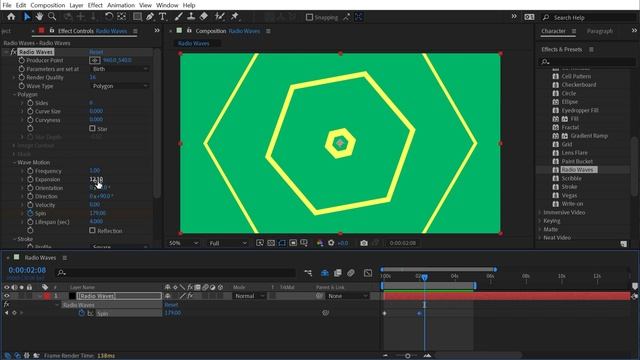The height and width of the screenshot is (360, 640).
Task: Click the Expansion stopwatch icon
Action: coord(30,180)
